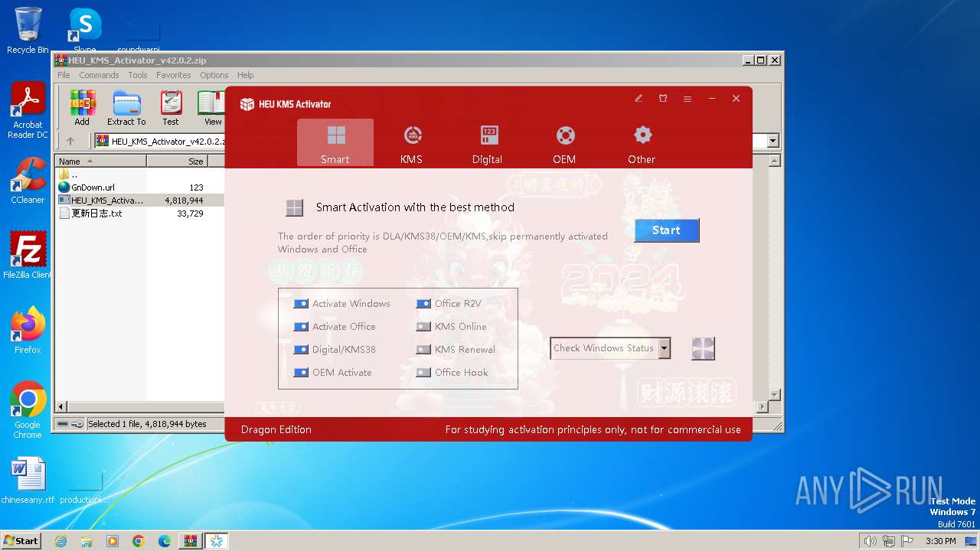Close the HEU KMS Activator window

point(736,99)
